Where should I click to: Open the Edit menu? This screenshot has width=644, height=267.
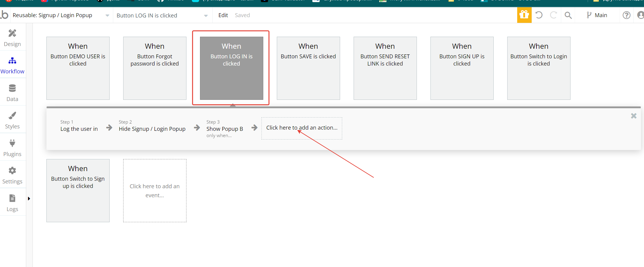(x=223, y=15)
